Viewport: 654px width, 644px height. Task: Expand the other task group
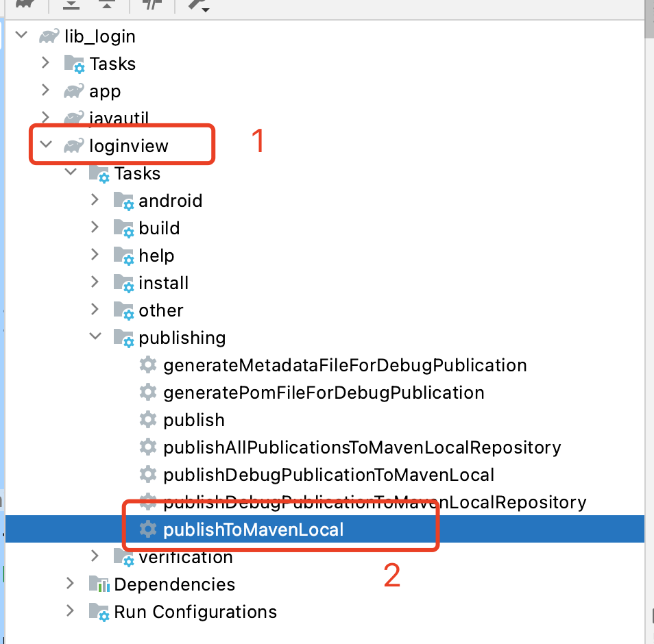[x=95, y=309]
